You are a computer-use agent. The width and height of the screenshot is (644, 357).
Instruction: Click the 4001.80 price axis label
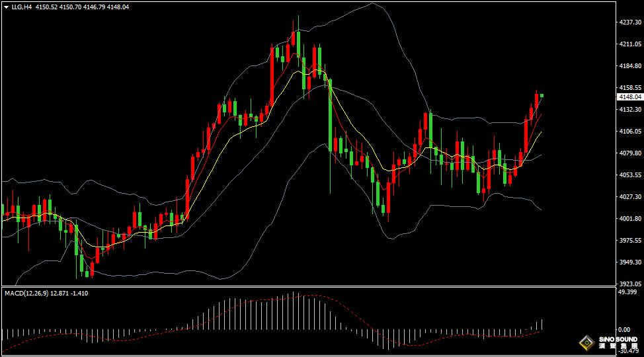tap(629, 219)
